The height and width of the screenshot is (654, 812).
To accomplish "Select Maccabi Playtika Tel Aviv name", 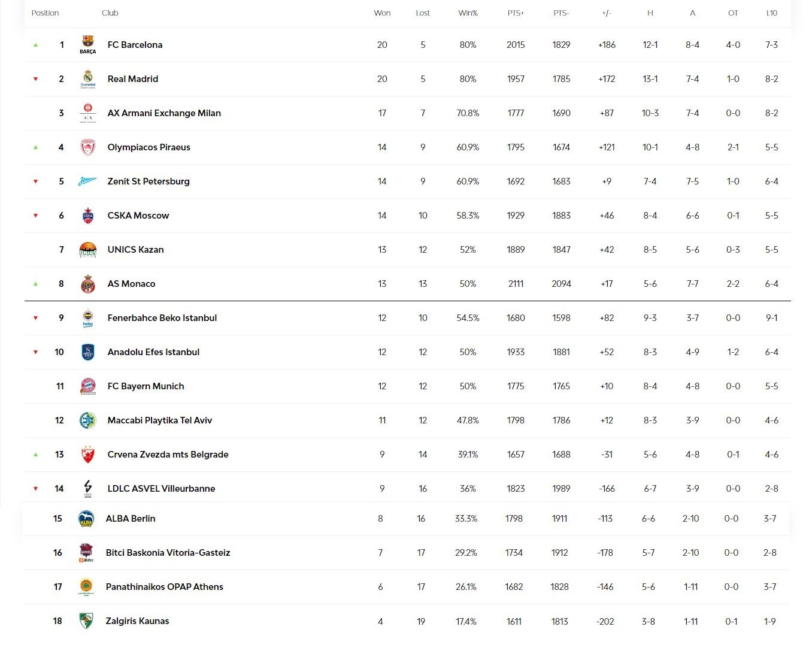I will [160, 420].
